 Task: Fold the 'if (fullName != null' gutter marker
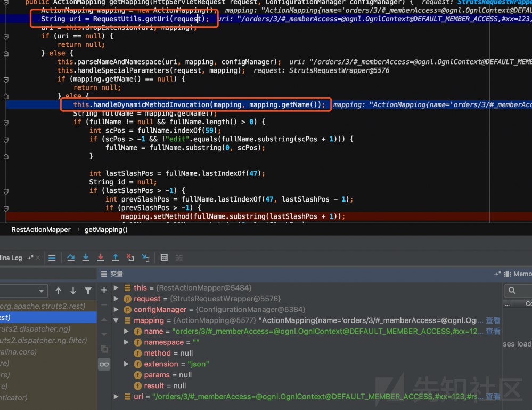[6, 122]
